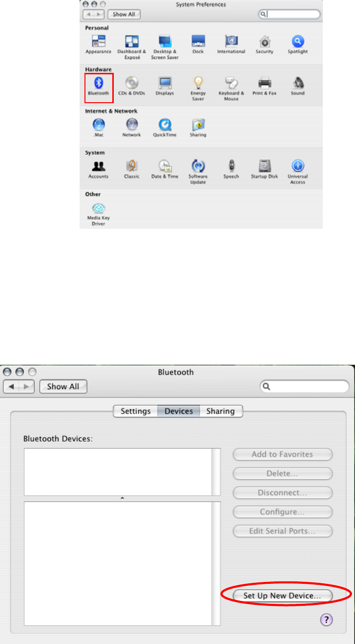Click Show All in System Preferences window
The width and height of the screenshot is (355, 644).
pyautogui.click(x=124, y=14)
